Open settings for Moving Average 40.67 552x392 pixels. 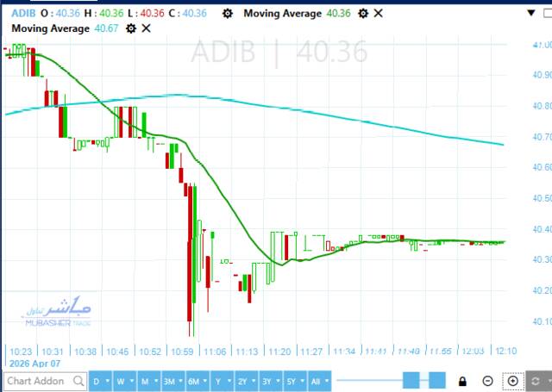coord(131,28)
